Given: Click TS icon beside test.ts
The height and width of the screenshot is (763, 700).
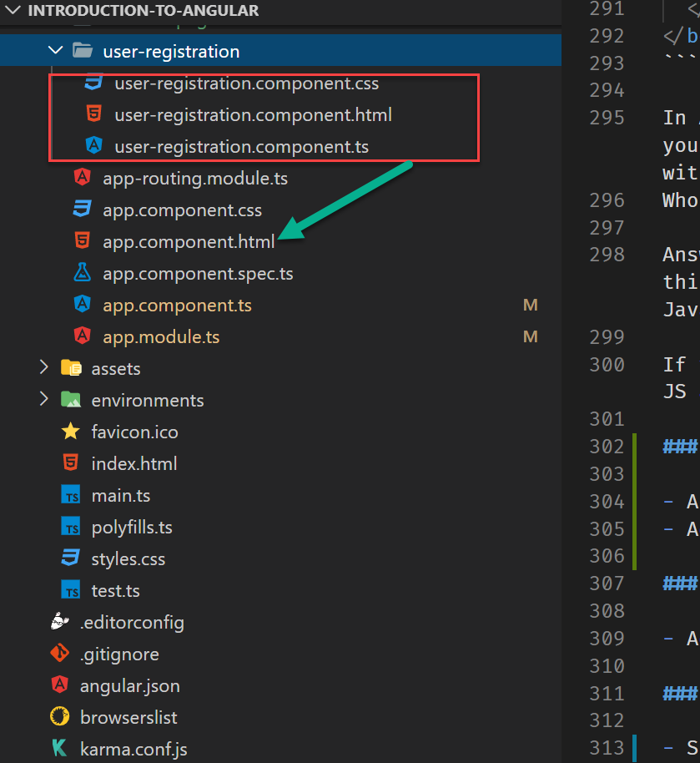Looking at the screenshot, I should click(x=71, y=589).
